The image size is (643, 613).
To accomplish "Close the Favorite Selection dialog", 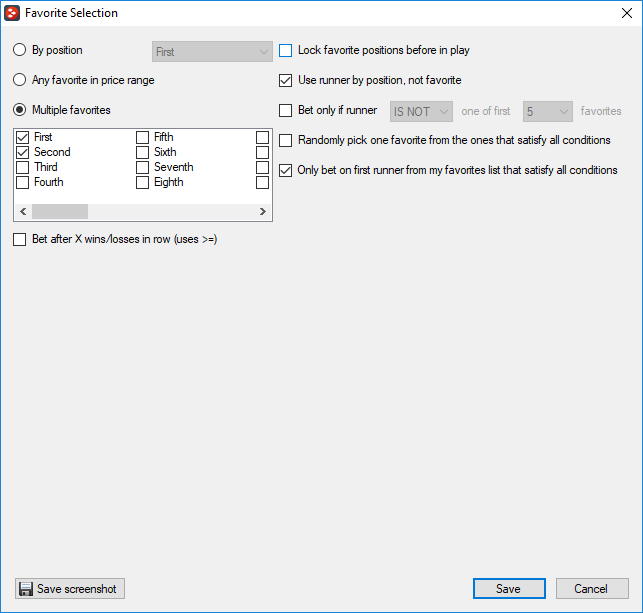I will 627,13.
